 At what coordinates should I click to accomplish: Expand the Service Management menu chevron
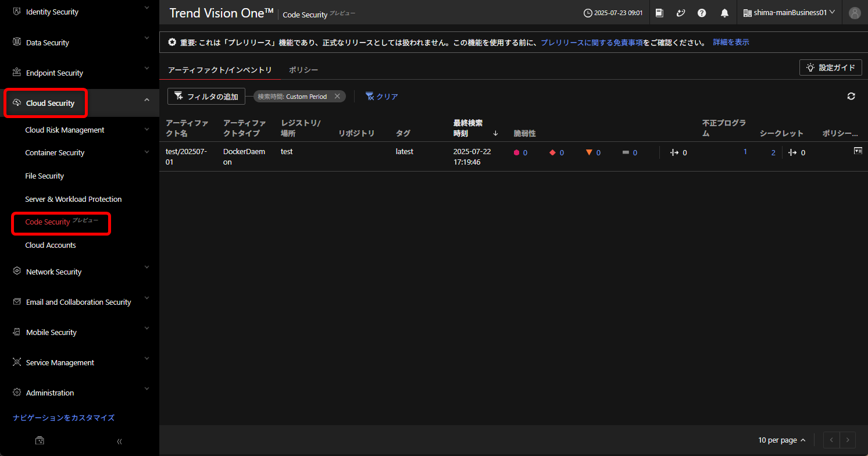(x=147, y=358)
